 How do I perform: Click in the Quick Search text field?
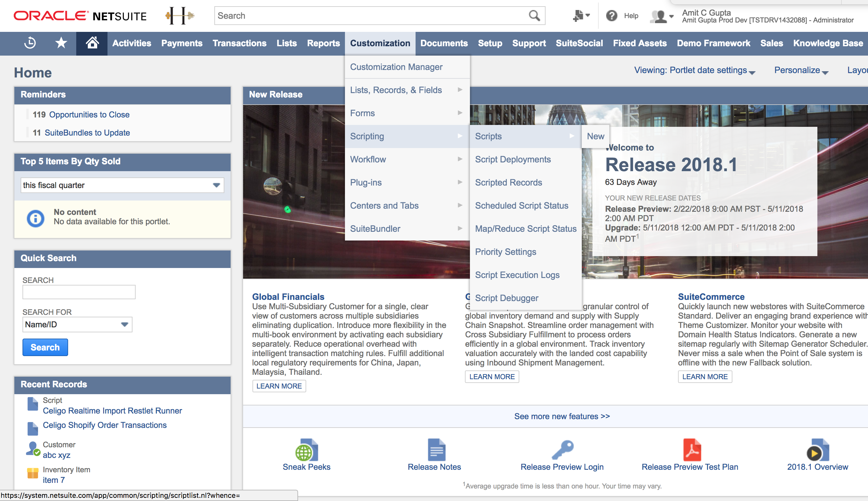[x=79, y=292]
